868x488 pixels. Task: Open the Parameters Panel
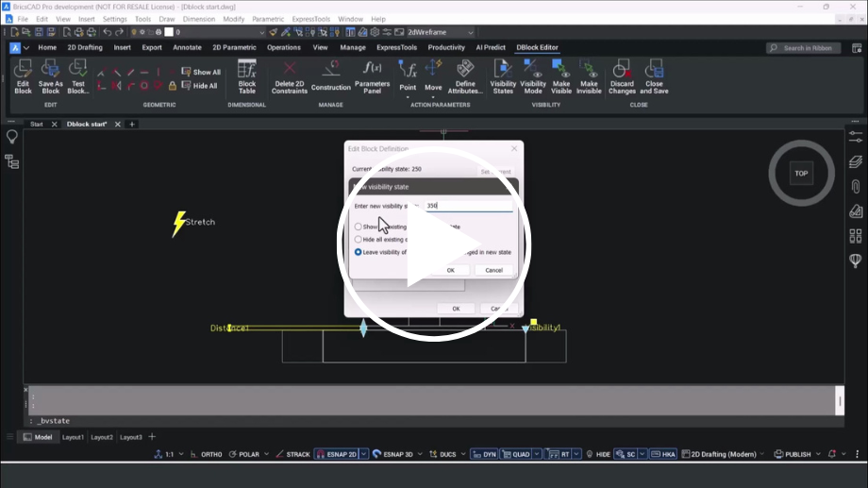[372, 76]
